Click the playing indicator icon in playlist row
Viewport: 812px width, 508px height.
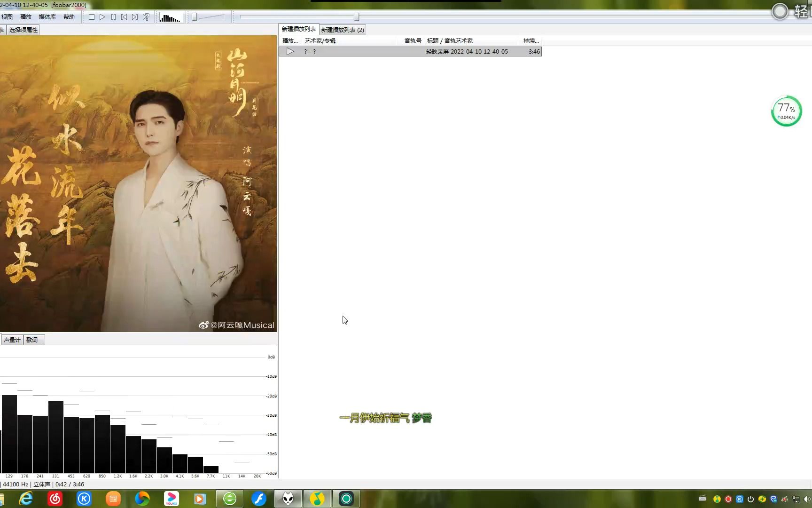(x=290, y=52)
